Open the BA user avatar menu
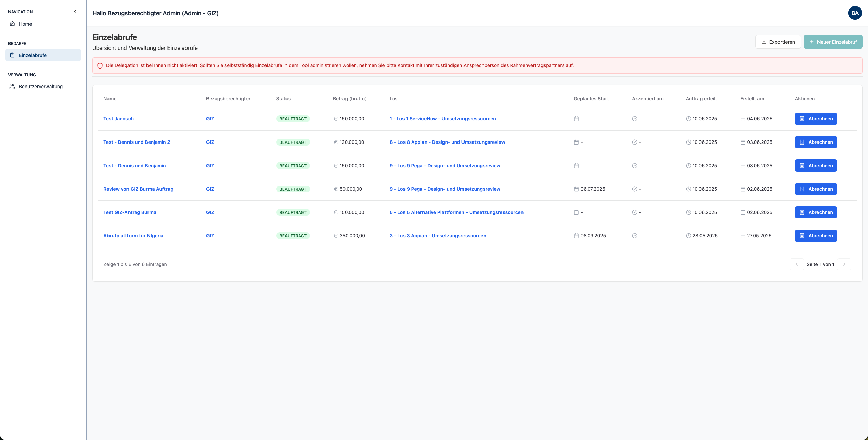 click(855, 13)
